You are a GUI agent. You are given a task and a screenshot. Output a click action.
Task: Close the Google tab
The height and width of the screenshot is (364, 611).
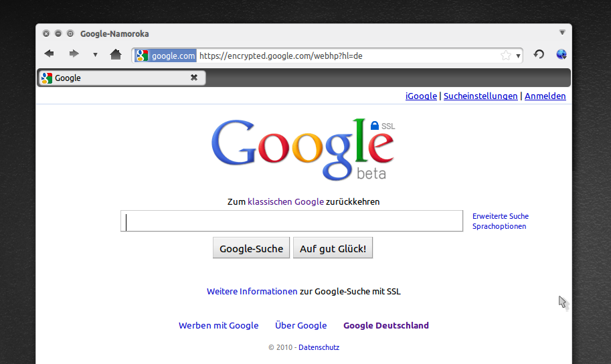coord(193,78)
